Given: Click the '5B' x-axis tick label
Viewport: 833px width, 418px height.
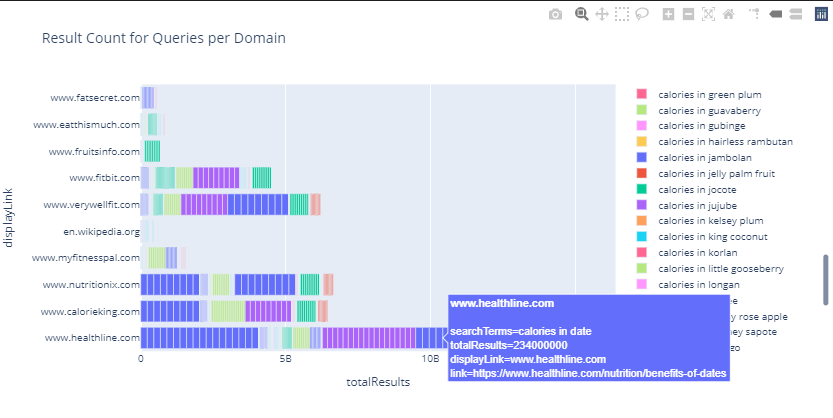Looking at the screenshot, I should pyautogui.click(x=285, y=359).
